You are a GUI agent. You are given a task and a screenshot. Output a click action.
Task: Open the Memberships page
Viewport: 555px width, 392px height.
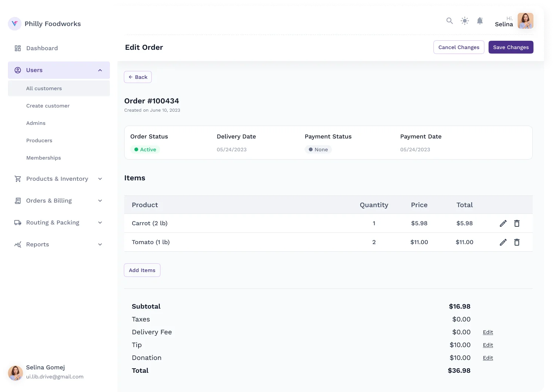(43, 158)
